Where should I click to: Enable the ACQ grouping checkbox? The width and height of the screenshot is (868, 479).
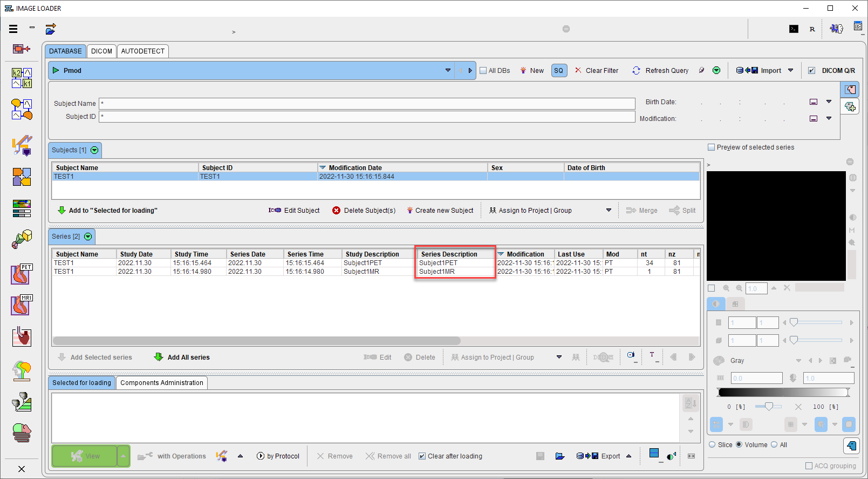pyautogui.click(x=809, y=466)
